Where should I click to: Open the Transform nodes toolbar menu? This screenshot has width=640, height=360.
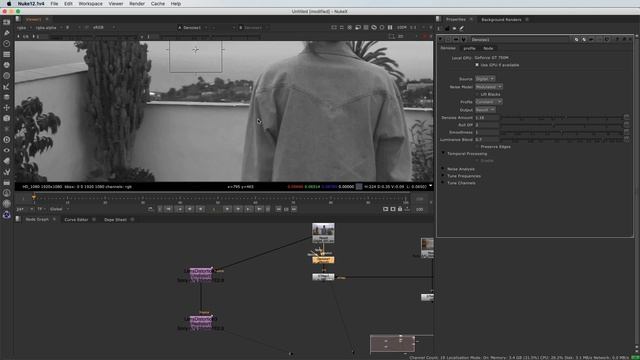click(x=7, y=108)
